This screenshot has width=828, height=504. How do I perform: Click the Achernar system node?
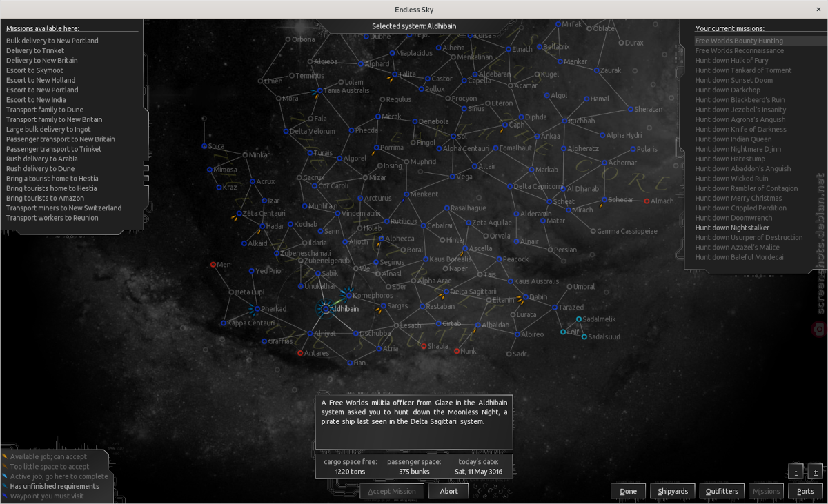click(x=604, y=163)
